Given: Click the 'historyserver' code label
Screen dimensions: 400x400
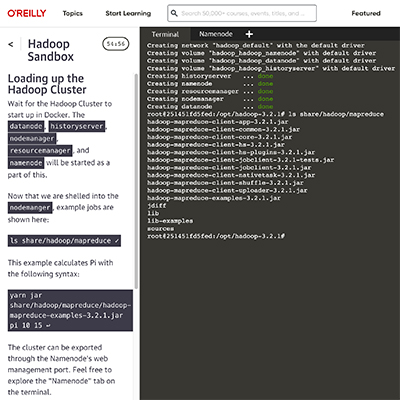Looking at the screenshot, I should (77, 126).
